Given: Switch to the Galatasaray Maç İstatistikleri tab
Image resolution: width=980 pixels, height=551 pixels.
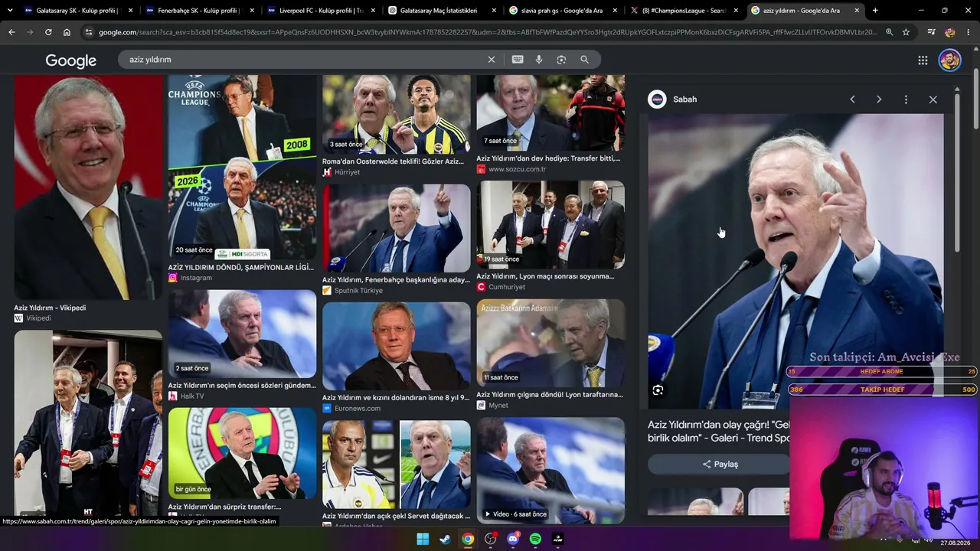Looking at the screenshot, I should pyautogui.click(x=442, y=11).
